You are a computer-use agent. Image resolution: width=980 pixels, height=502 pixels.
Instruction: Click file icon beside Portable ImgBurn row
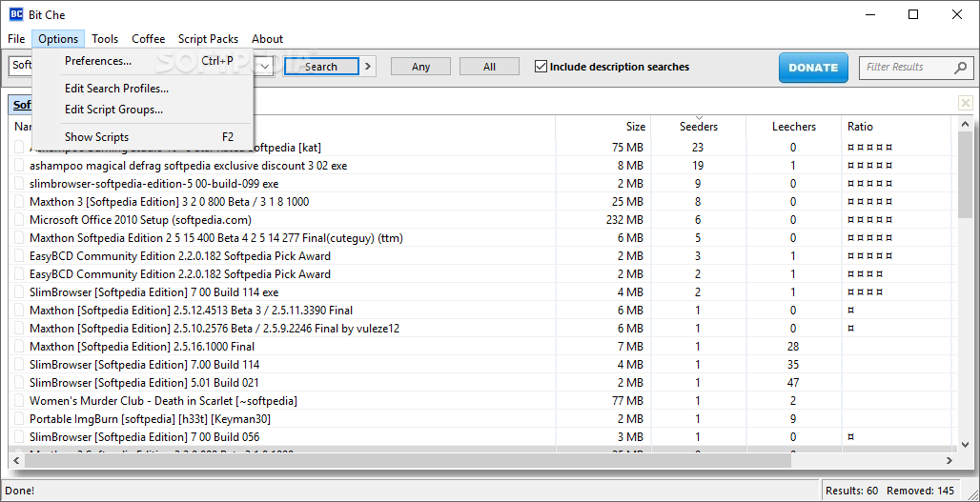pyautogui.click(x=19, y=419)
